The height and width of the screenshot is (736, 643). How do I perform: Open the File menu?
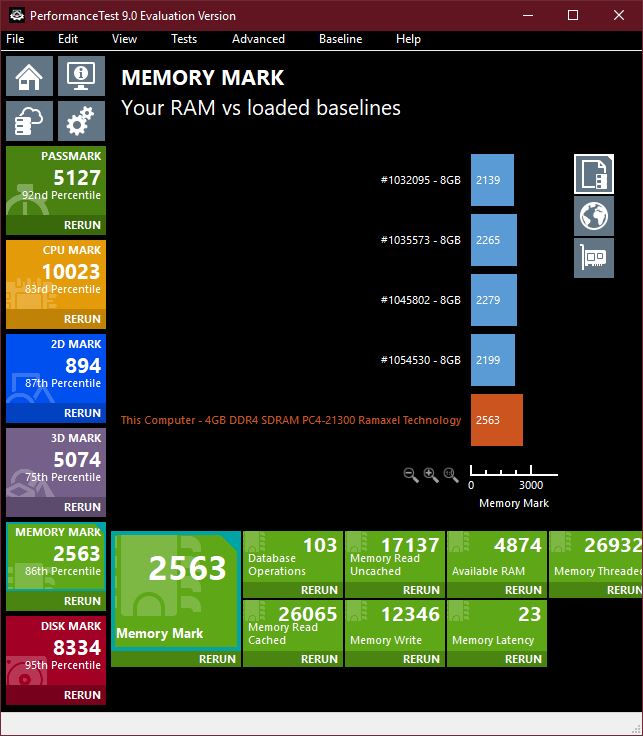[15, 39]
